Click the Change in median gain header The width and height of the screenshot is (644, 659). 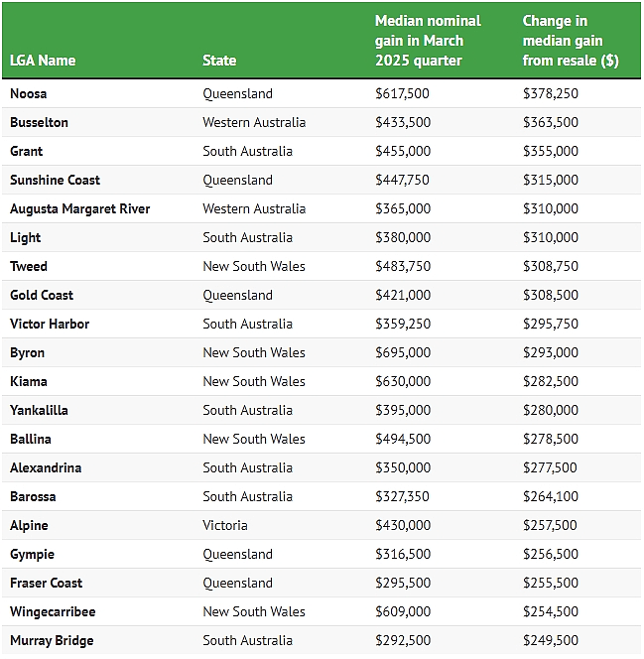tap(571, 41)
